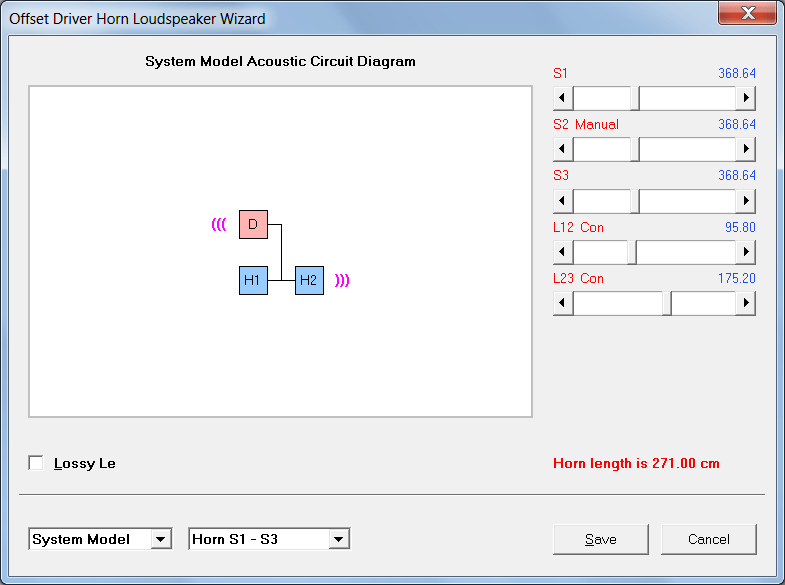Click the S2 Manual slider right arrow
Image resolution: width=785 pixels, height=585 pixels.
pos(745,149)
